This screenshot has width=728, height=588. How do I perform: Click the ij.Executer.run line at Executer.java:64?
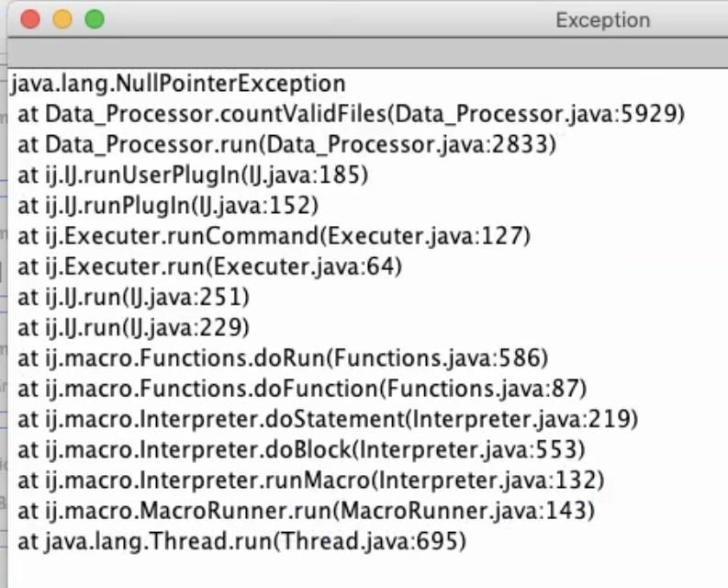(209, 266)
